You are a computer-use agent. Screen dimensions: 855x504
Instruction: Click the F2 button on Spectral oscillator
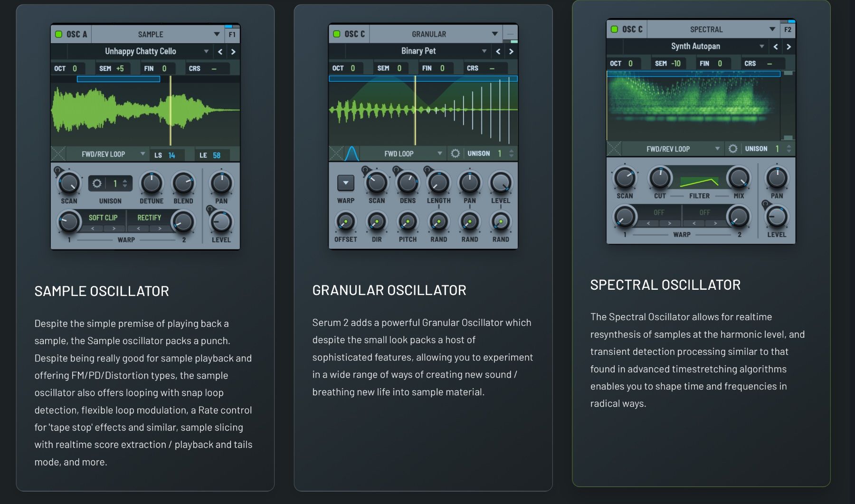[788, 29]
